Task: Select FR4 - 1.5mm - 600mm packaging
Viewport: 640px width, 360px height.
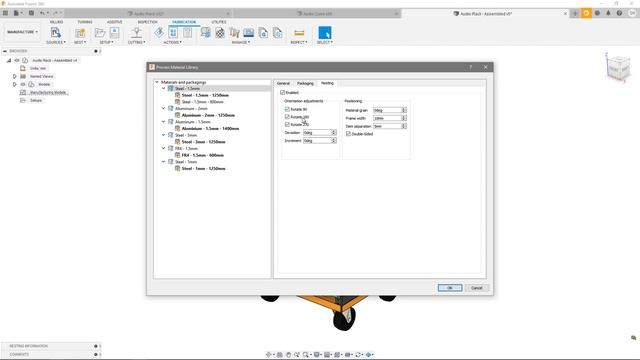Action: [x=202, y=155]
